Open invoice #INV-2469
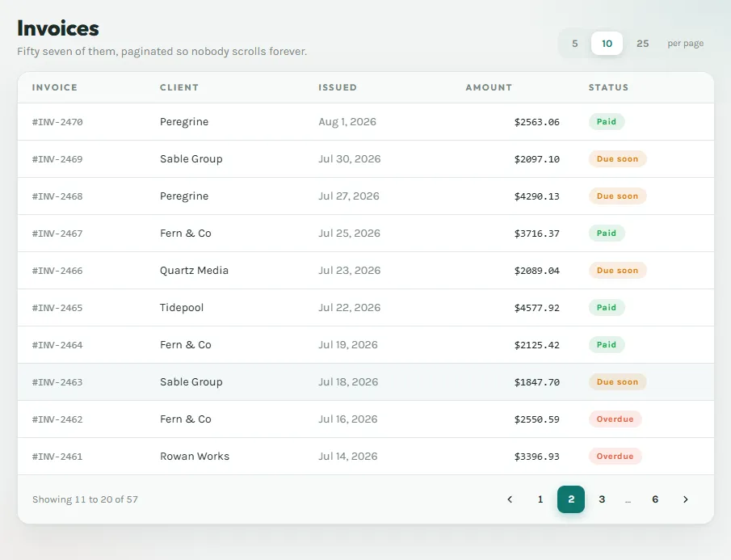 [57, 159]
